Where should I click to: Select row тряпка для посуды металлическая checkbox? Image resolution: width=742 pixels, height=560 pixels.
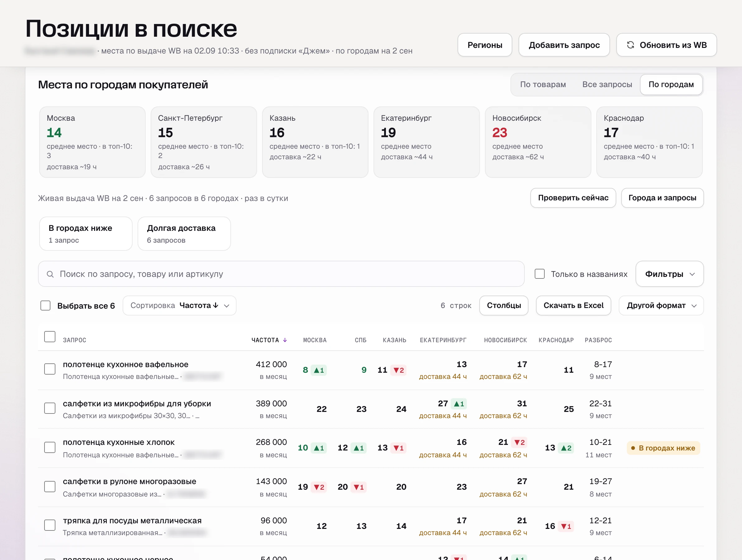pyautogui.click(x=50, y=525)
